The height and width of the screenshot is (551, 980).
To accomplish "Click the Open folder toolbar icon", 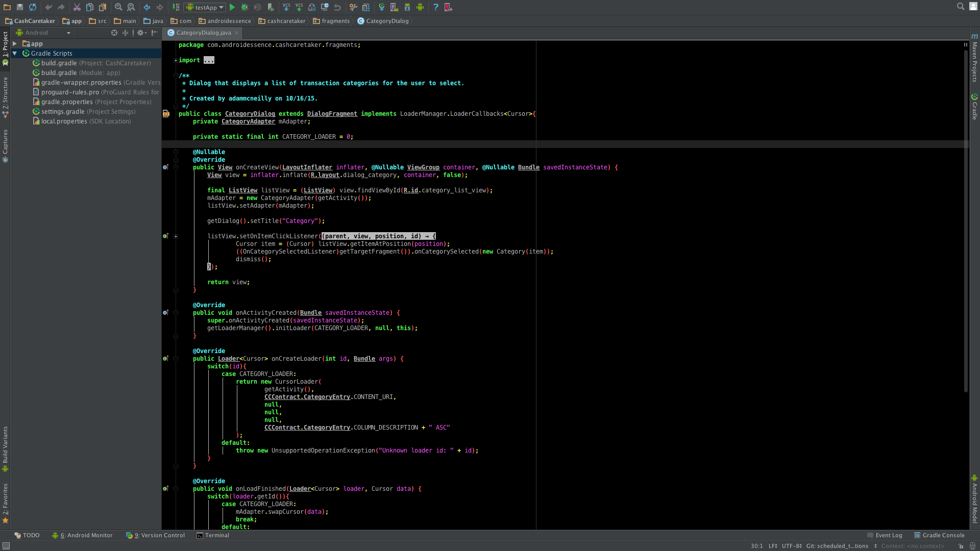I will (7, 7).
